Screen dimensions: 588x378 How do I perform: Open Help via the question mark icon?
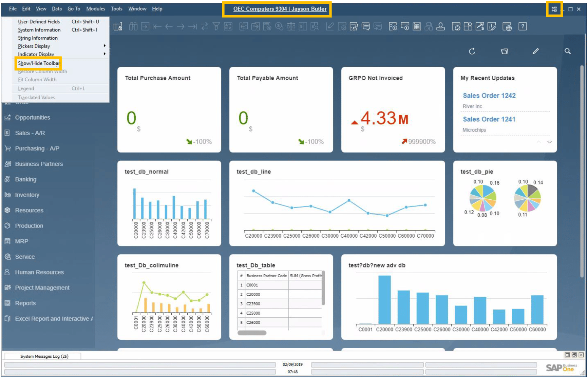pyautogui.click(x=523, y=26)
